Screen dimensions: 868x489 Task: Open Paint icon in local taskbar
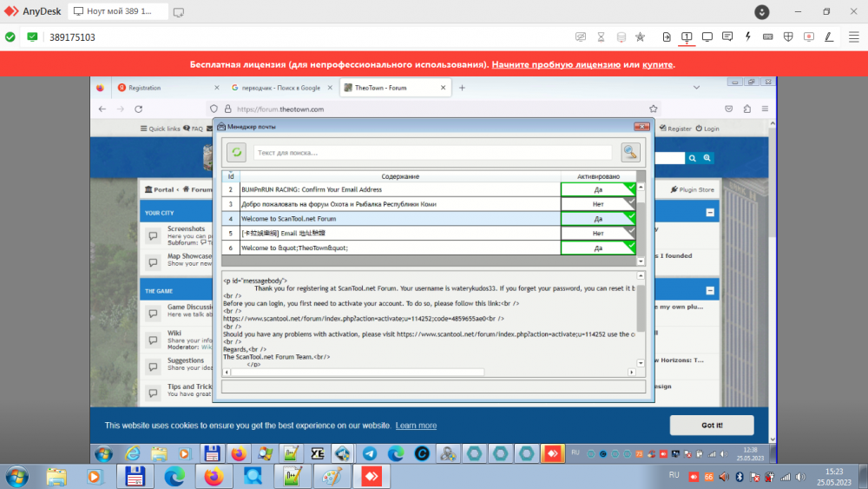[x=332, y=476]
